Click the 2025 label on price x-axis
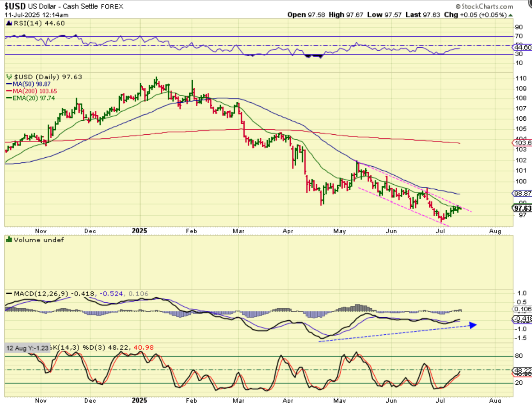The image size is (532, 403). pyautogui.click(x=139, y=231)
